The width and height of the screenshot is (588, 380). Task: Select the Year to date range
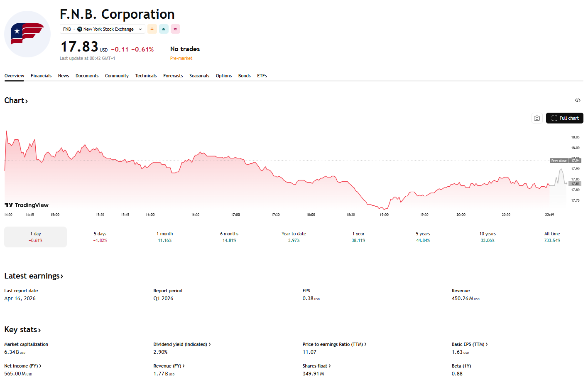[x=294, y=237]
